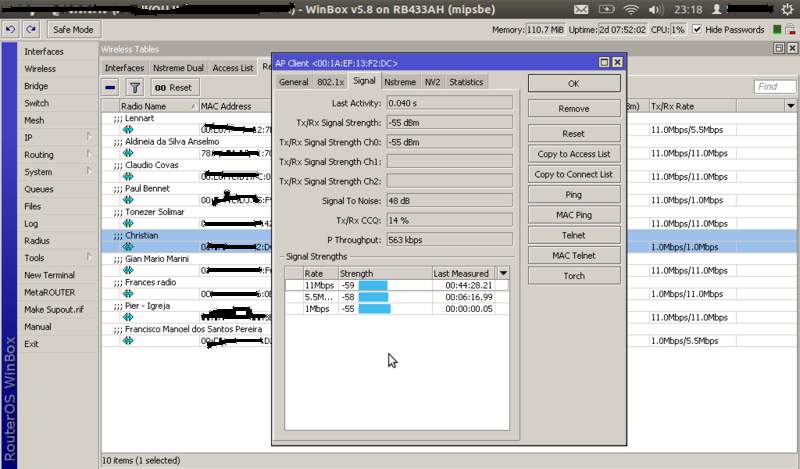
Task: Click Francisco Manoel dos Santos Pereira's client icon
Action: (128, 341)
